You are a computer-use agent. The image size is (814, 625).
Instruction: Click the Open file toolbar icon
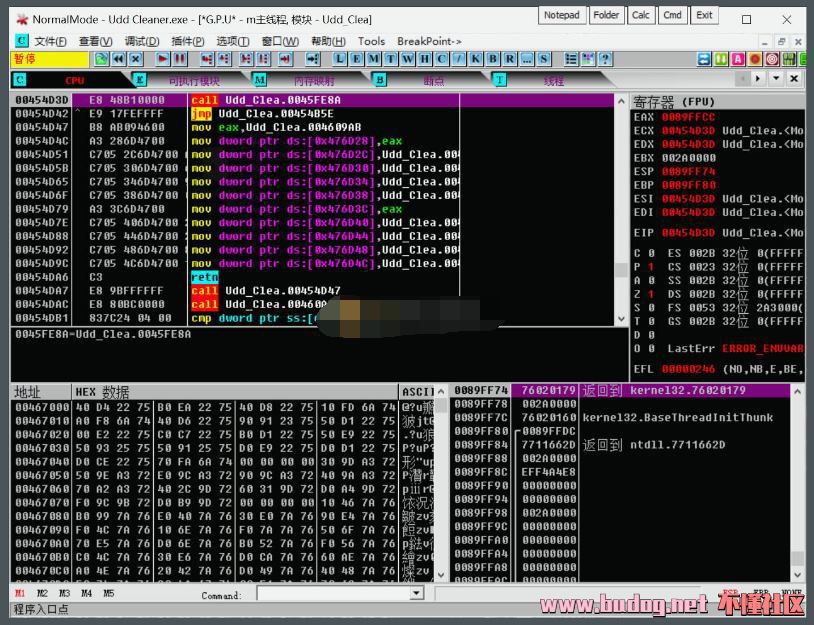[102, 59]
